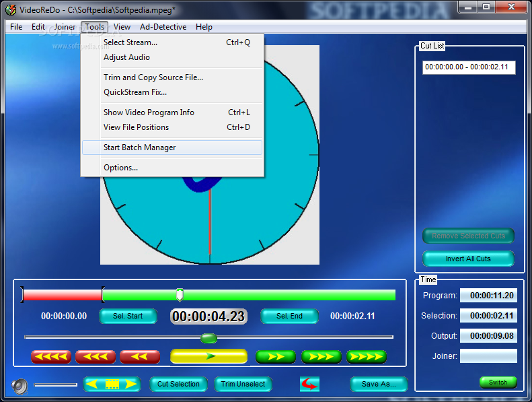Click the selection end bracket marker
532x402 pixels.
click(103, 294)
